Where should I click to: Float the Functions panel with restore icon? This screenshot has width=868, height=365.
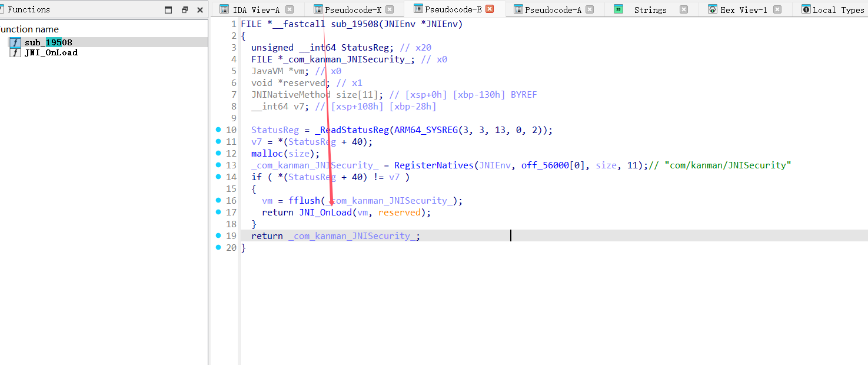click(x=185, y=10)
